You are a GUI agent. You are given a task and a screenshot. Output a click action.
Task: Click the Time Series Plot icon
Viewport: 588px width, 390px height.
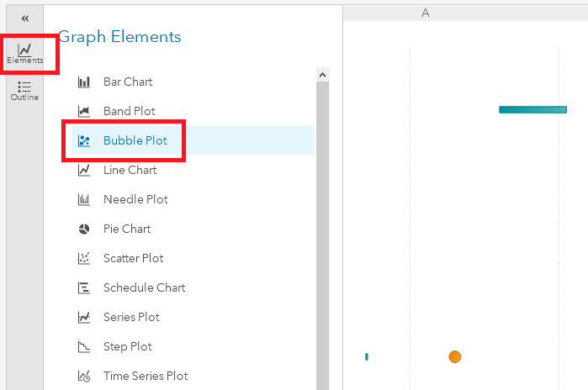[x=84, y=377]
